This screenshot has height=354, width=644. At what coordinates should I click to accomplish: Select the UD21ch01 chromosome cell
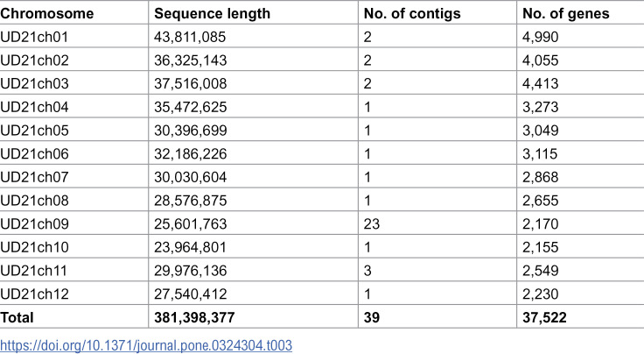click(x=34, y=37)
